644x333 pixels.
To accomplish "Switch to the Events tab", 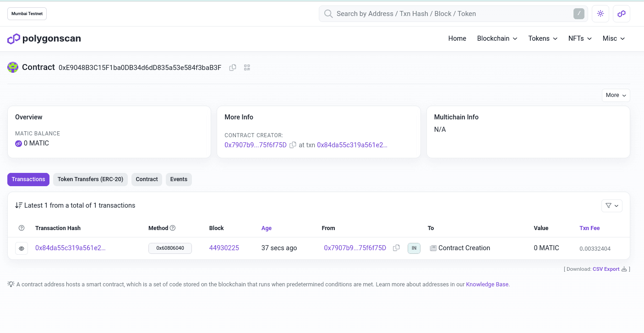I will point(179,179).
